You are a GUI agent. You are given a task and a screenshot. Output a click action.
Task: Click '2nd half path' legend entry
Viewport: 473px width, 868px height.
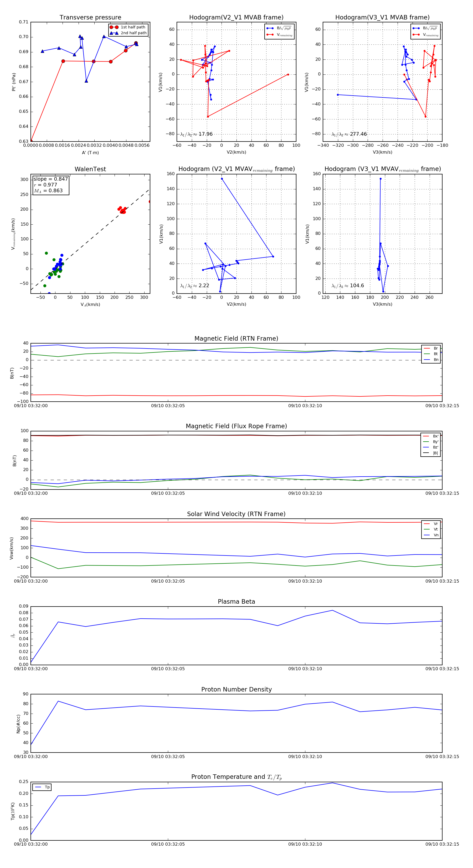pyautogui.click(x=128, y=33)
